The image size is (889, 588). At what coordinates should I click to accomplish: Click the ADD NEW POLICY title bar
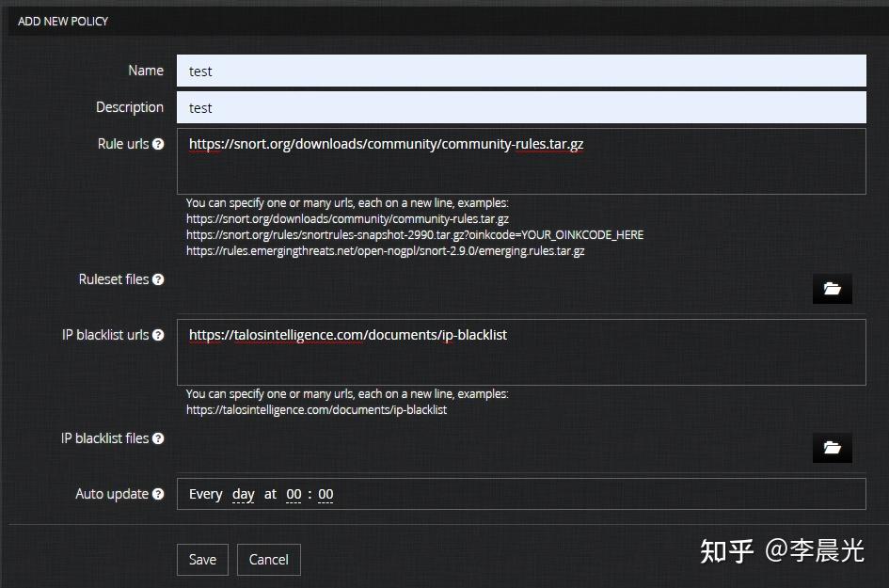pyautogui.click(x=62, y=21)
